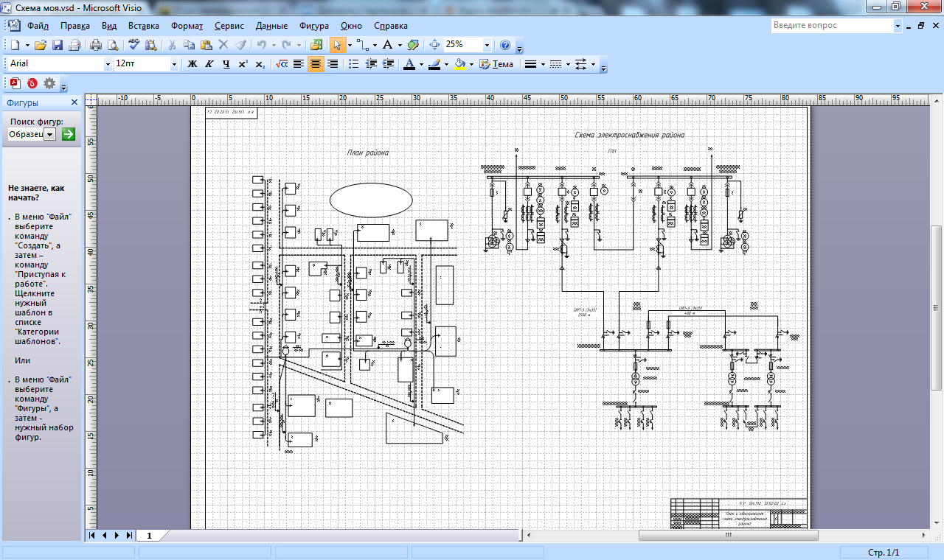The height and width of the screenshot is (560, 944).
Task: Click the Тема theme button
Action: 496,64
